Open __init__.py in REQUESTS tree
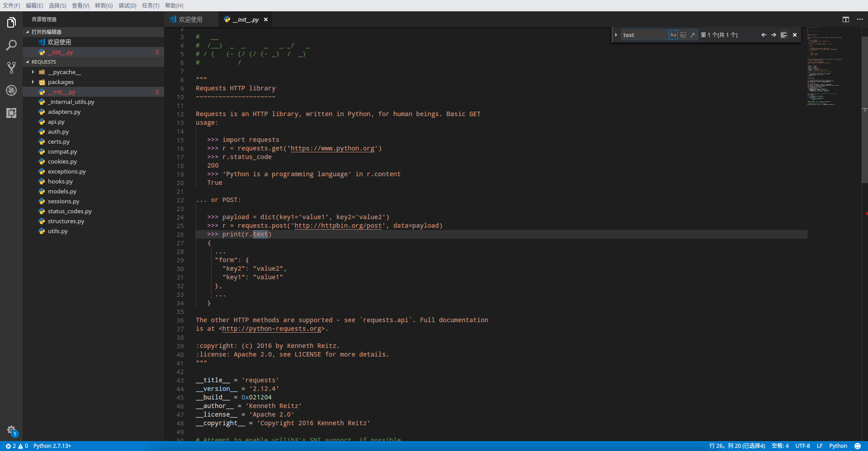This screenshot has width=868, height=451. (93, 92)
